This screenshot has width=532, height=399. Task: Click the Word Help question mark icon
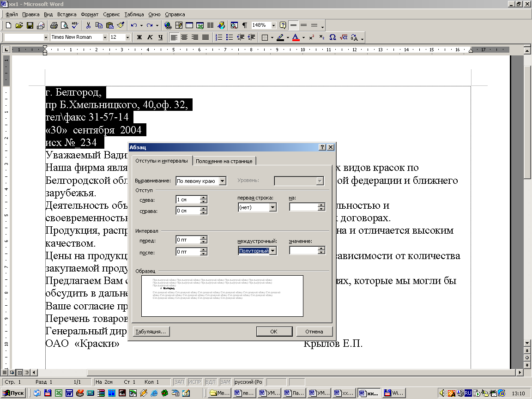[283, 25]
